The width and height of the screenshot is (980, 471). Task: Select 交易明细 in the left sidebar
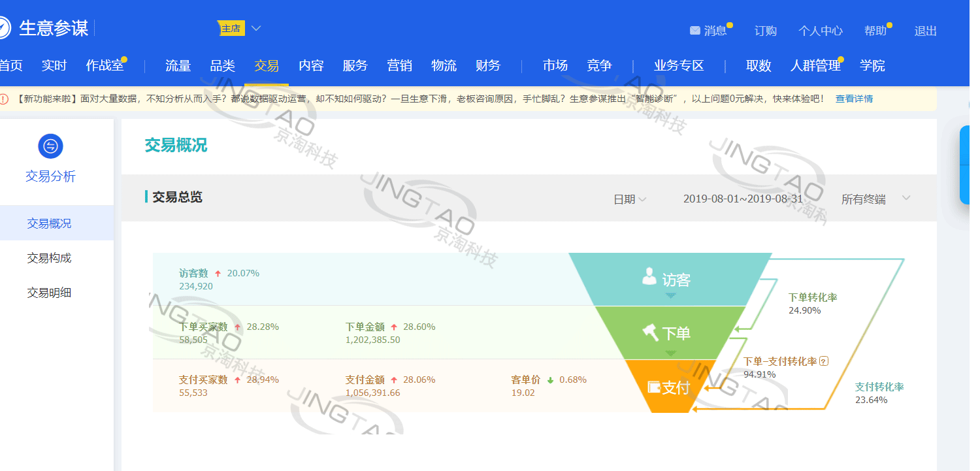tap(49, 293)
